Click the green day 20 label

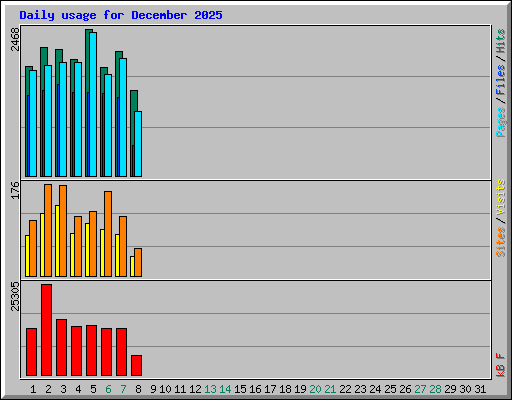pyautogui.click(x=315, y=389)
